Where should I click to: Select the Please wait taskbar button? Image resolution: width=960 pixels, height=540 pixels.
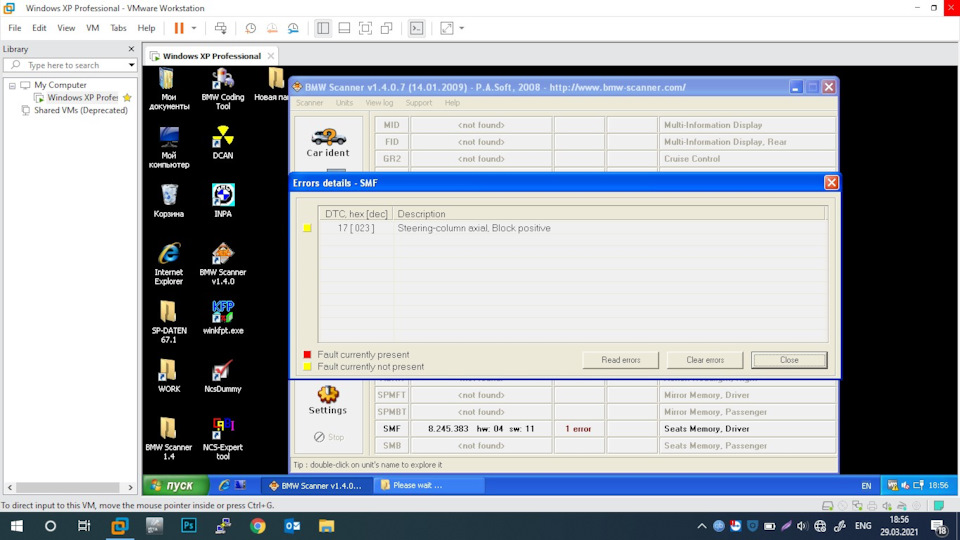point(428,485)
